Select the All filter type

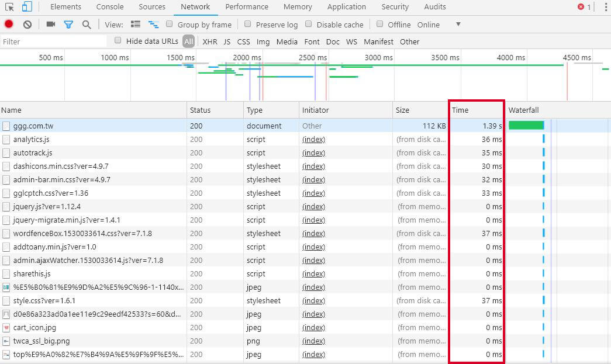tap(189, 41)
